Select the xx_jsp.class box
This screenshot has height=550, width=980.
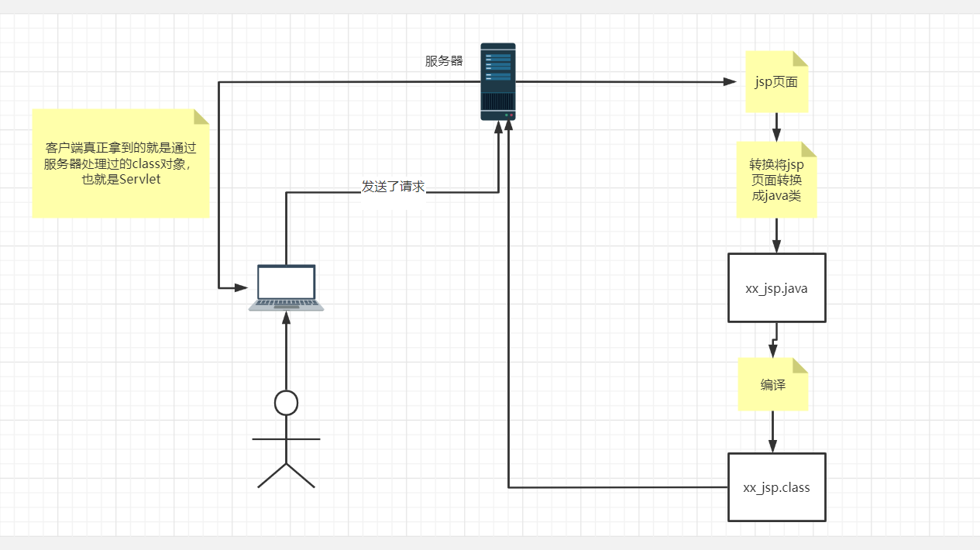coord(777,487)
